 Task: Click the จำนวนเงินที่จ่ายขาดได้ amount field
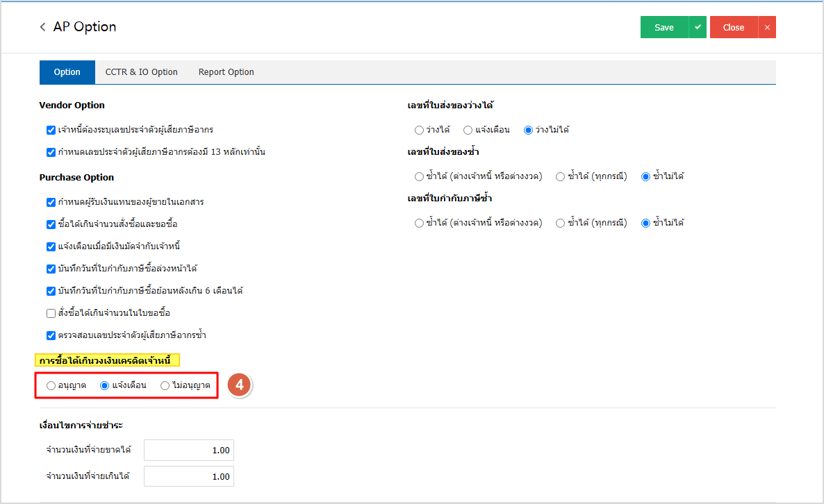pos(189,451)
